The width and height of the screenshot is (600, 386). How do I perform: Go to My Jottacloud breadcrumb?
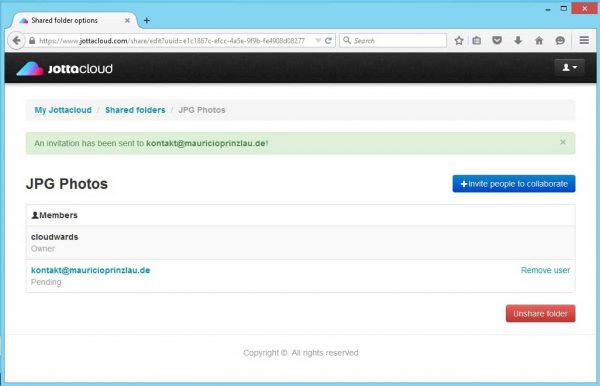[x=63, y=110]
